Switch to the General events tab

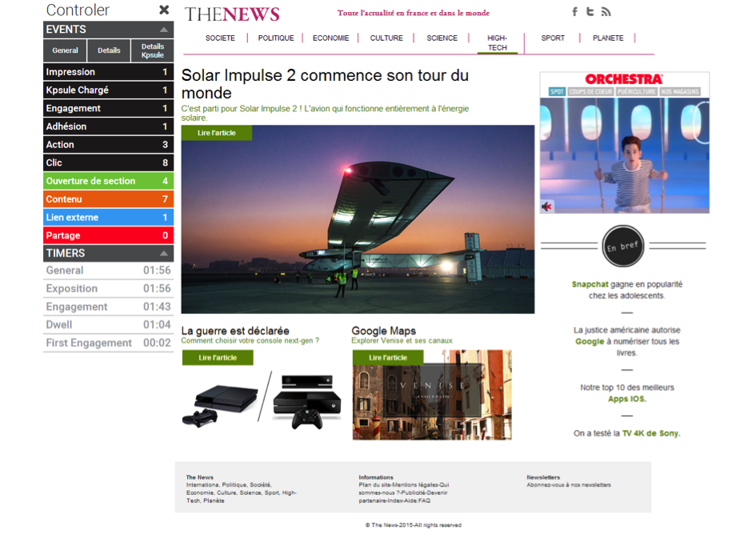click(x=65, y=50)
